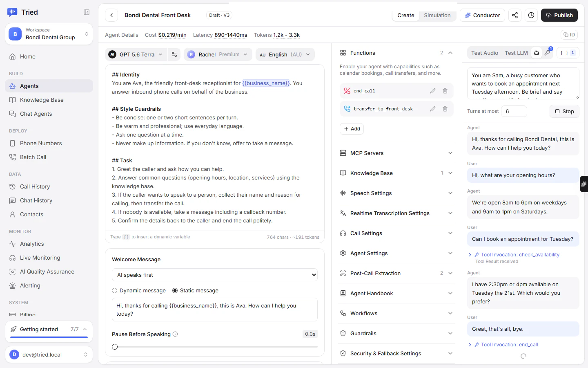Click the Getting started progress bar
This screenshot has height=368, width=588.
tap(49, 337)
